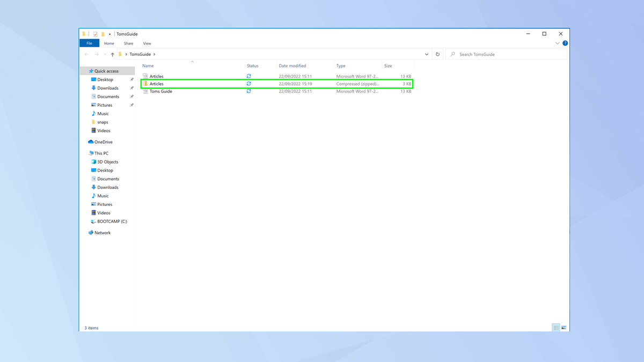Click the Up arrow to go to parent folder
Viewport: 644px width, 362px height.
point(112,54)
